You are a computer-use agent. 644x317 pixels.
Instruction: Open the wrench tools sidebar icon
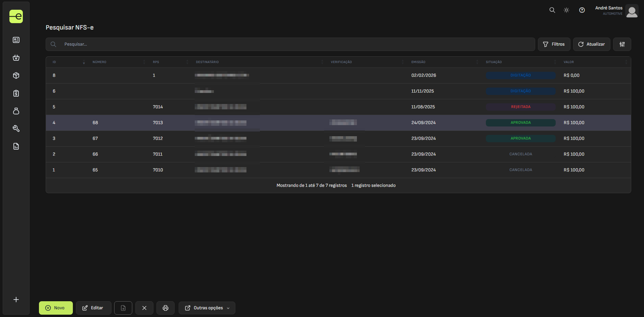tap(16, 128)
